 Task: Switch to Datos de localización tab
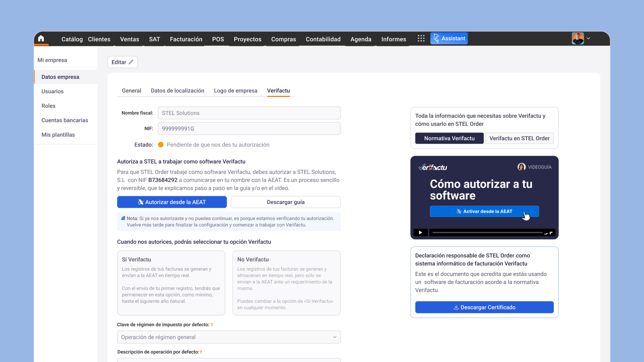tap(178, 90)
